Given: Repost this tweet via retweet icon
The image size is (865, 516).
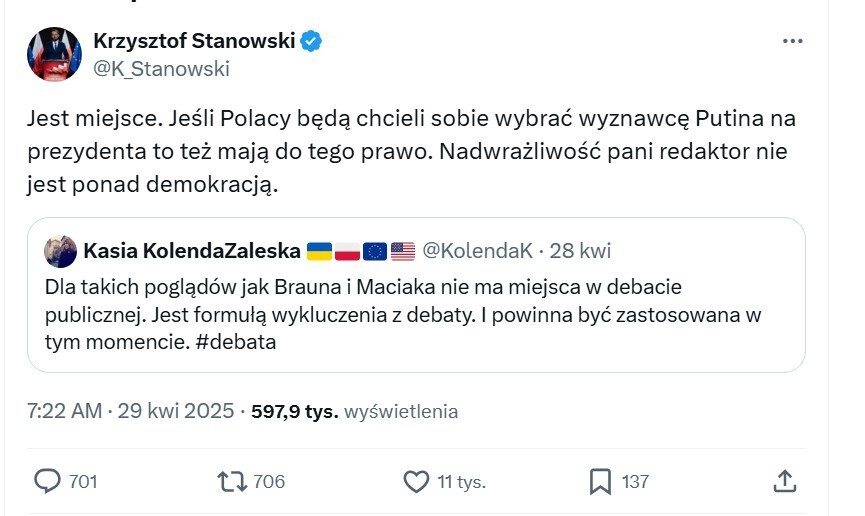Looking at the screenshot, I should point(231,481).
